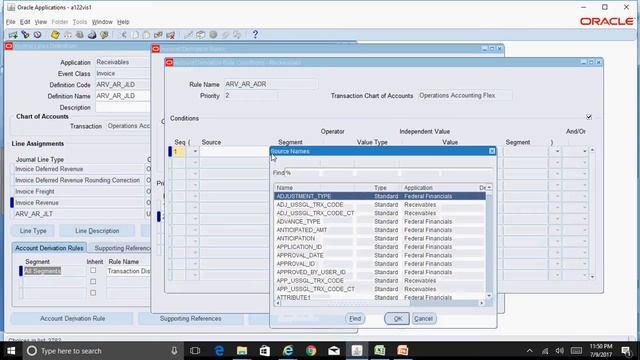Screen dimensions: 640x360
Task: Open File Explorer from the taskbar
Action: click(242, 351)
